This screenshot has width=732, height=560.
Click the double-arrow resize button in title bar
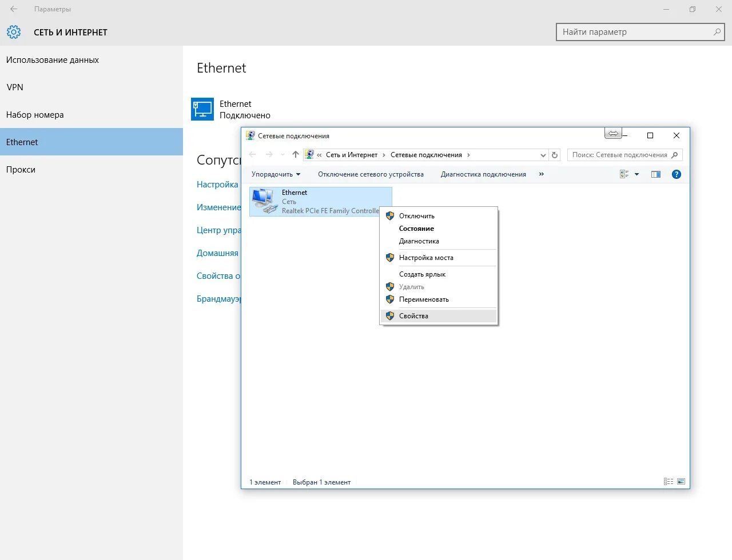pyautogui.click(x=613, y=133)
